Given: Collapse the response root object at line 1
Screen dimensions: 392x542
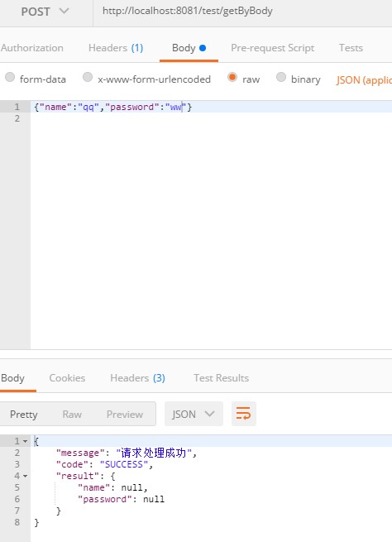Looking at the screenshot, I should click(25, 441).
